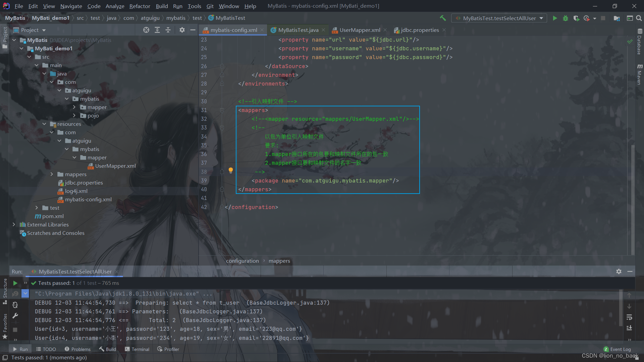The width and height of the screenshot is (644, 362).
Task: Collapse the main folder node
Action: point(37,65)
